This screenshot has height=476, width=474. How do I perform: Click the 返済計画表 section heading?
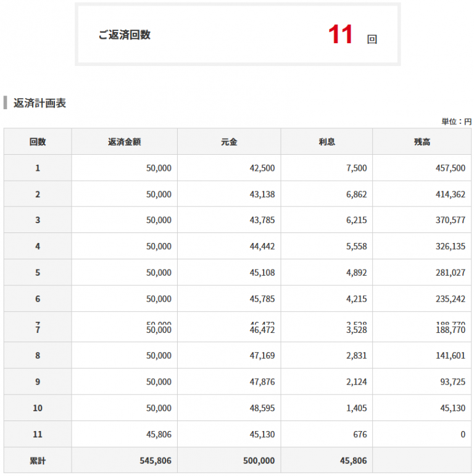pyautogui.click(x=39, y=103)
